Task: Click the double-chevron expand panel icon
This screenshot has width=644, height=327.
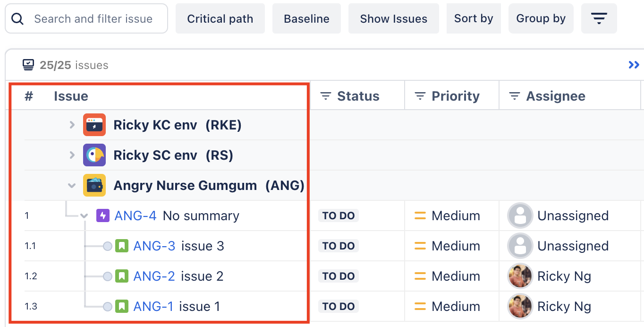Action: click(x=634, y=65)
